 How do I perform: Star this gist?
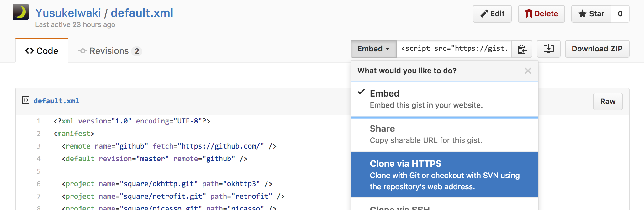click(591, 14)
